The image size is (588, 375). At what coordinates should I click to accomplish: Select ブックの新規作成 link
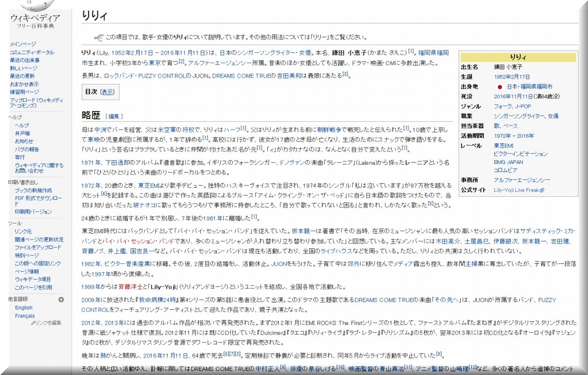33,190
